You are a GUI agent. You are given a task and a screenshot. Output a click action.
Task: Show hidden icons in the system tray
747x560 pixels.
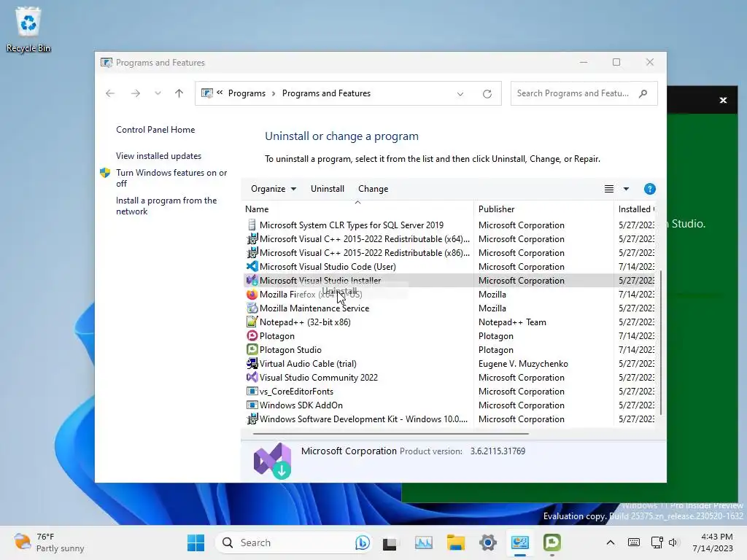coord(611,542)
